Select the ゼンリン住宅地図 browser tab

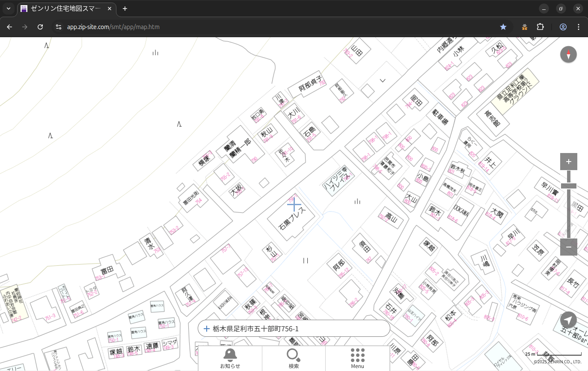click(x=64, y=9)
